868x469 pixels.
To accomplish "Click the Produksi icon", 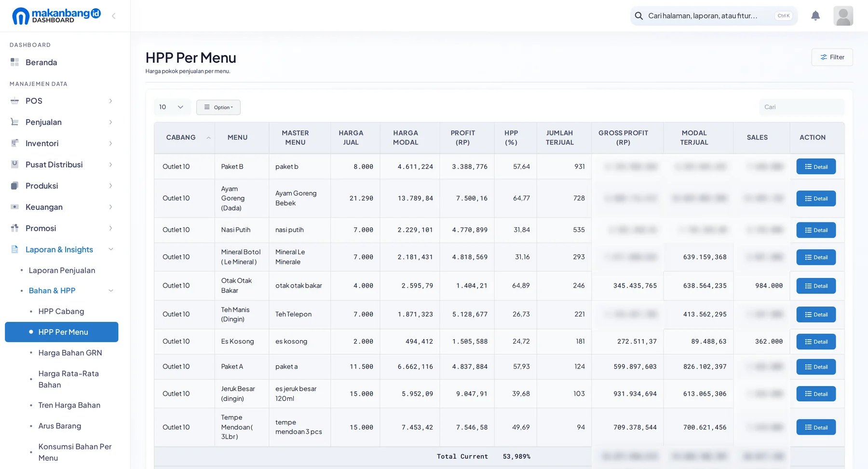I will coord(15,186).
